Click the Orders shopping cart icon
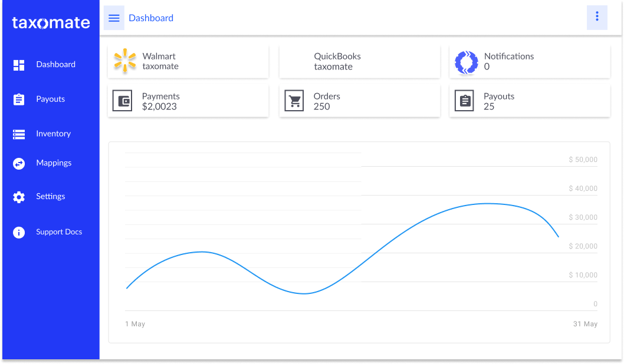624x364 pixels. click(294, 101)
